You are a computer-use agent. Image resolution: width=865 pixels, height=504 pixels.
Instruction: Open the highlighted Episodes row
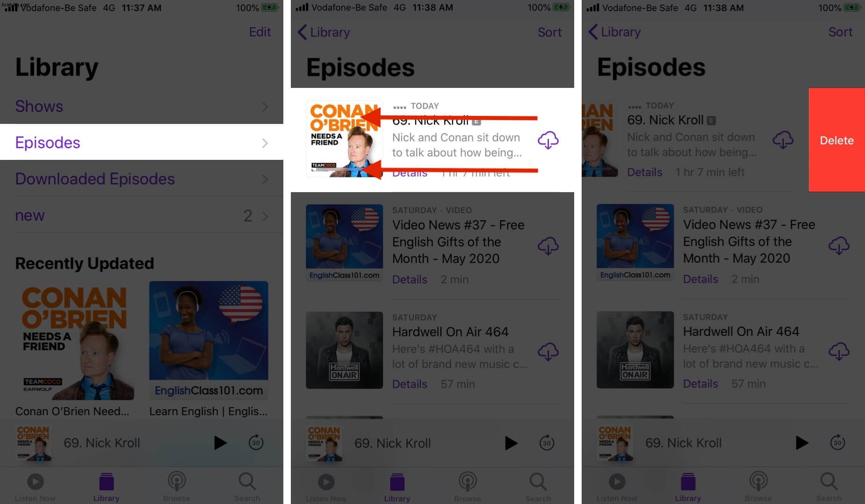[x=142, y=142]
